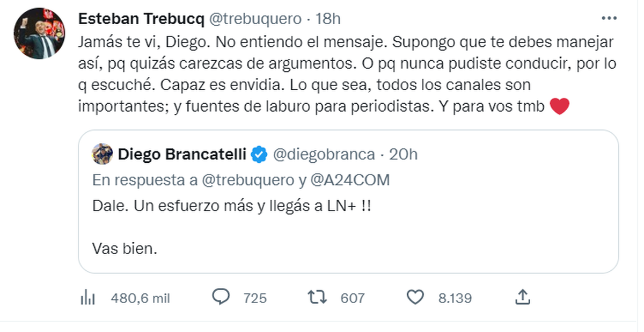This screenshot has width=644, height=332.
Task: Open the @diegobranca handle
Action: (x=324, y=155)
